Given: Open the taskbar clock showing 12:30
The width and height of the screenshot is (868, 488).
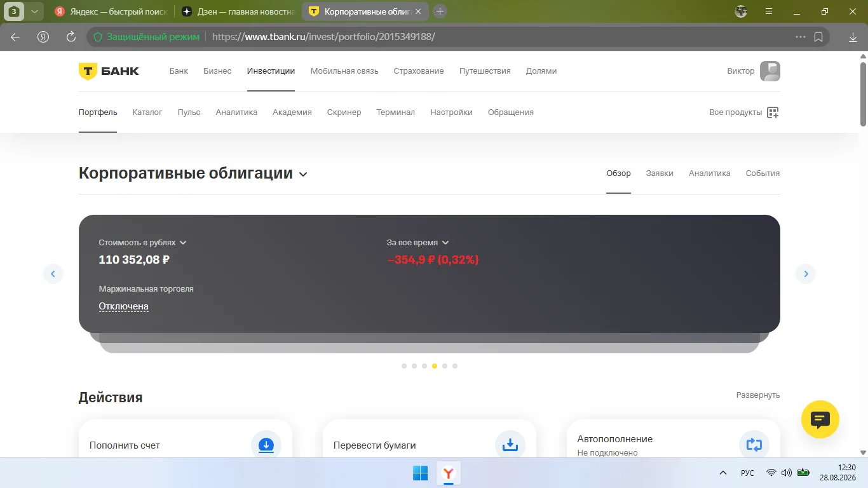Looking at the screenshot, I should (x=837, y=473).
